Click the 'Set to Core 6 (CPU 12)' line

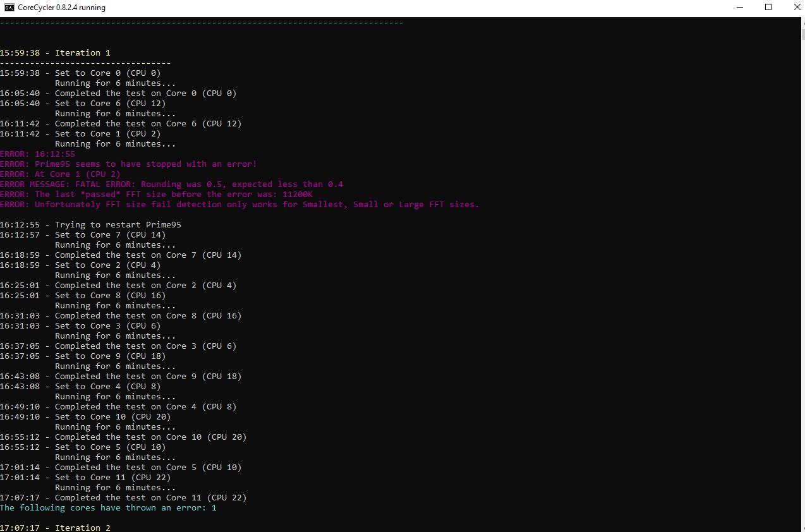click(83, 104)
